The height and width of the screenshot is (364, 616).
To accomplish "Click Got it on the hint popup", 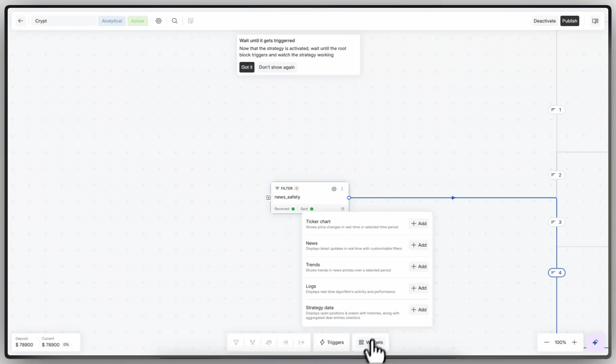I will pos(247,67).
